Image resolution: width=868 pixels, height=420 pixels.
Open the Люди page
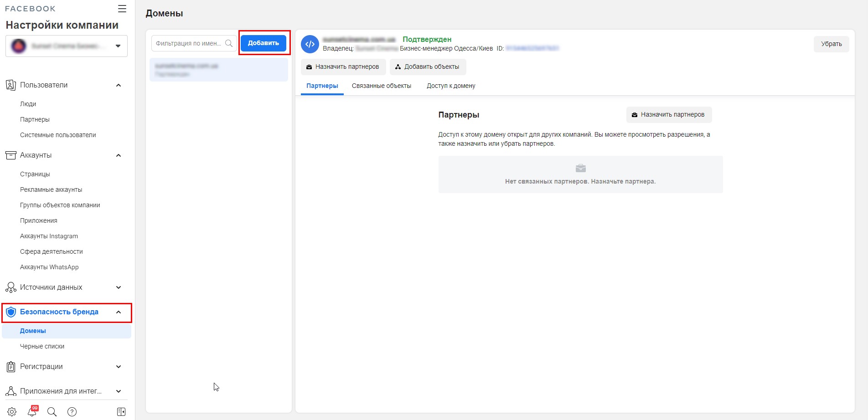[28, 104]
